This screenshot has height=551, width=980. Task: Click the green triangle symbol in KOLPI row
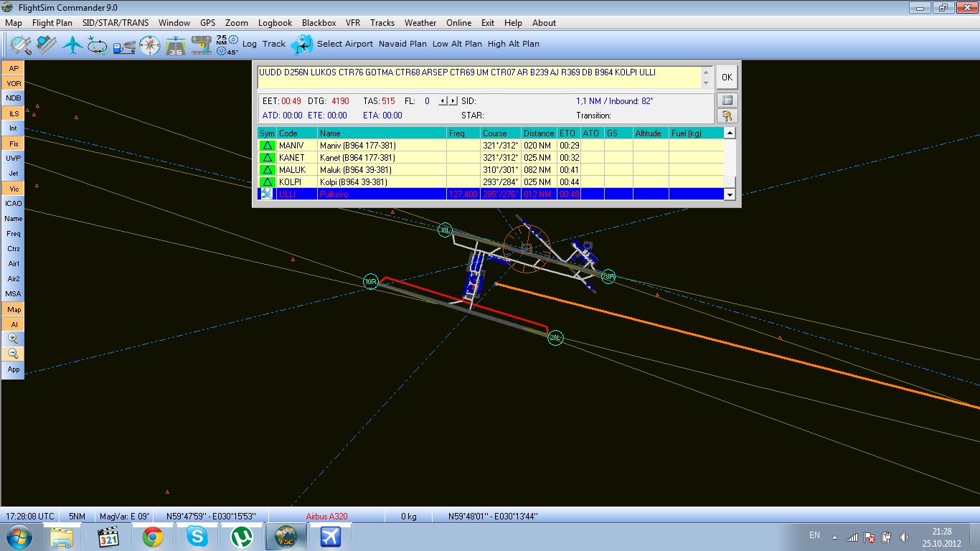[x=267, y=182]
